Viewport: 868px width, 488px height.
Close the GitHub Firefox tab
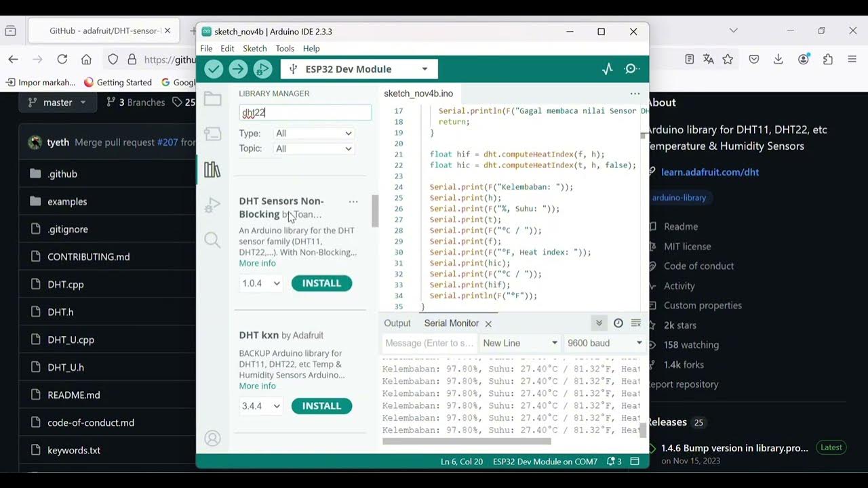click(167, 30)
